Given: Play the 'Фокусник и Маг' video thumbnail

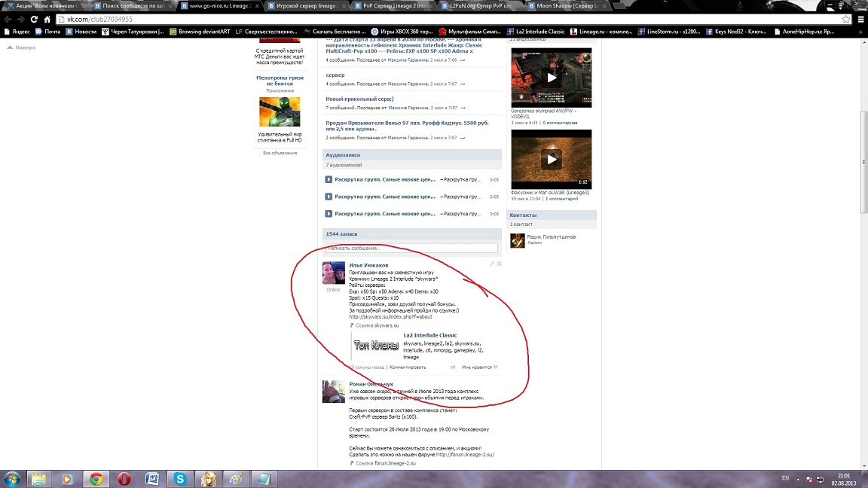Looking at the screenshot, I should 552,160.
